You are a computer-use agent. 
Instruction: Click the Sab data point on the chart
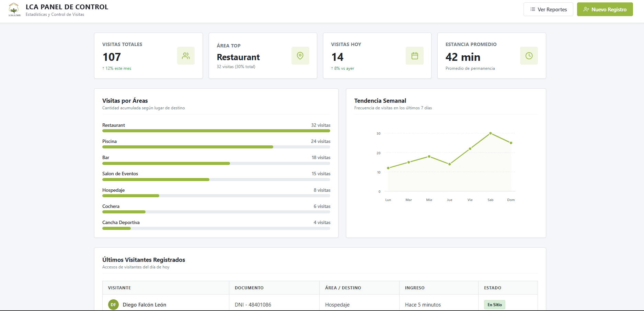point(491,133)
